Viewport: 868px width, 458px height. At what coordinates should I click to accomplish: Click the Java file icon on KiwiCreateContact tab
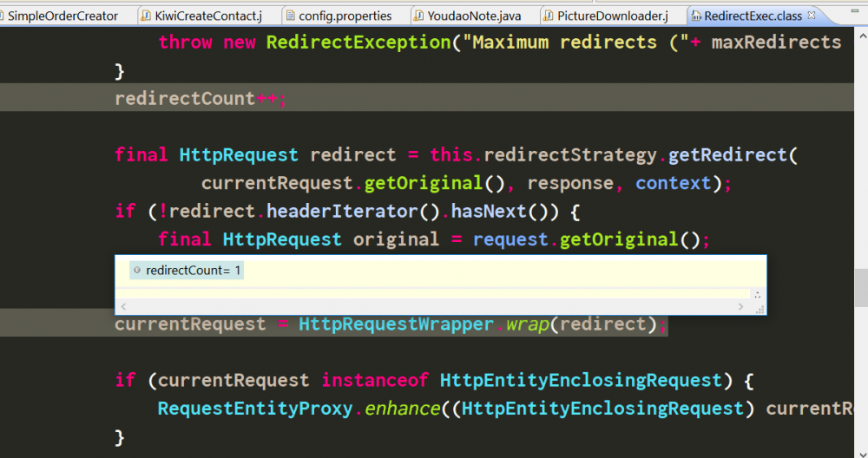click(146, 16)
